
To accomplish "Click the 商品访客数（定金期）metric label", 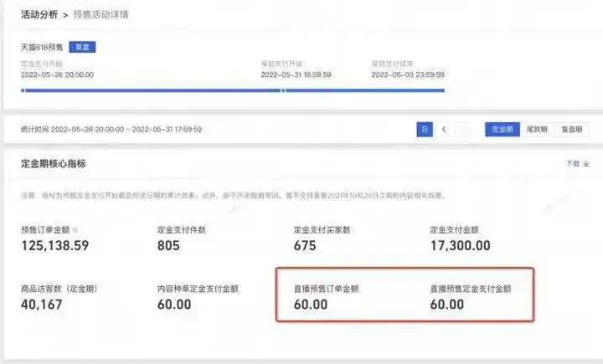I will point(59,289).
